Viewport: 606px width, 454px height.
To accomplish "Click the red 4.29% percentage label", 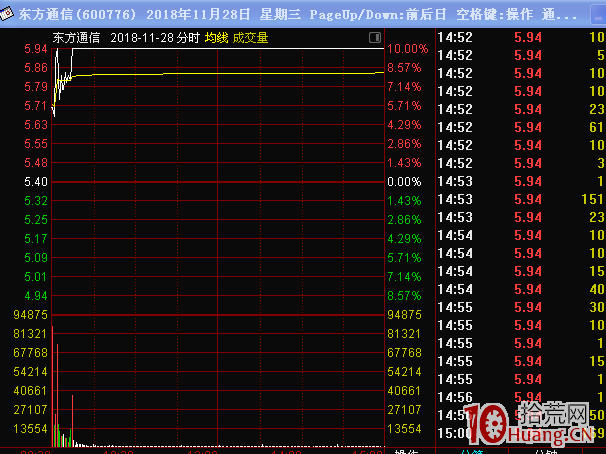I will pos(404,125).
